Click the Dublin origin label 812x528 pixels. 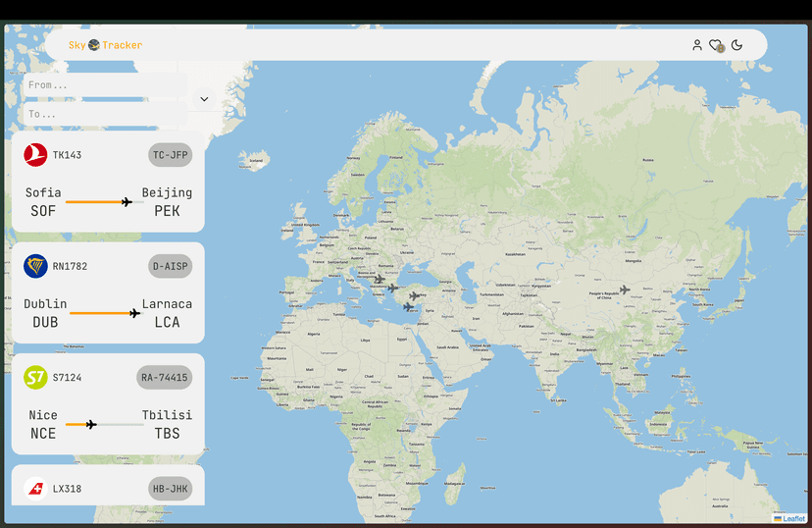[x=45, y=303]
